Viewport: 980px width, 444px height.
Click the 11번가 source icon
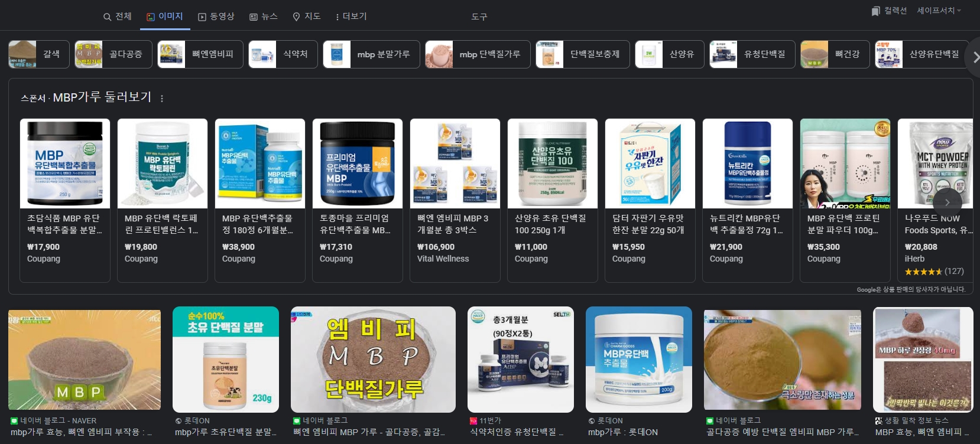pyautogui.click(x=473, y=420)
